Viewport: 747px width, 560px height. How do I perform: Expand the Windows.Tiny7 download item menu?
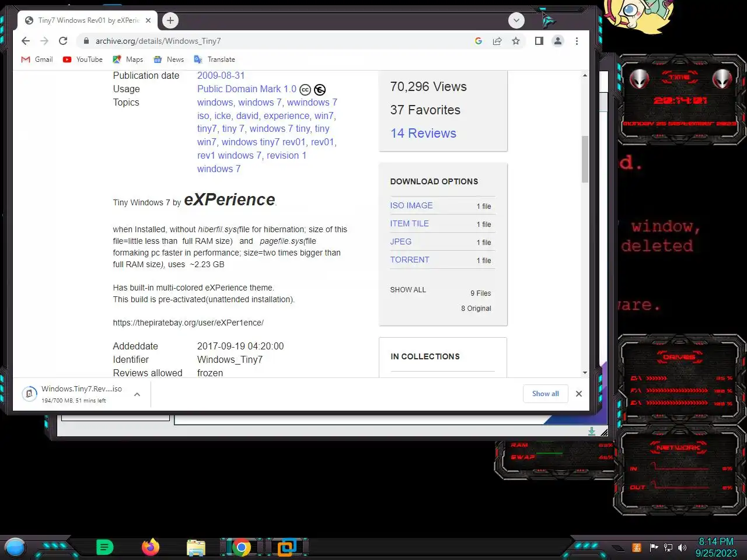click(137, 394)
